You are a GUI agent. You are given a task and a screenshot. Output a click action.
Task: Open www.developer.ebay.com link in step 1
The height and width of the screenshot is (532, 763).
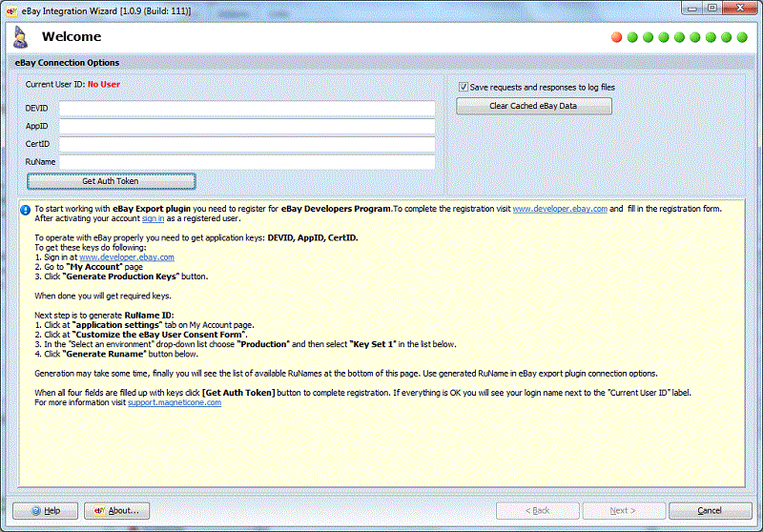pyautogui.click(x=127, y=257)
